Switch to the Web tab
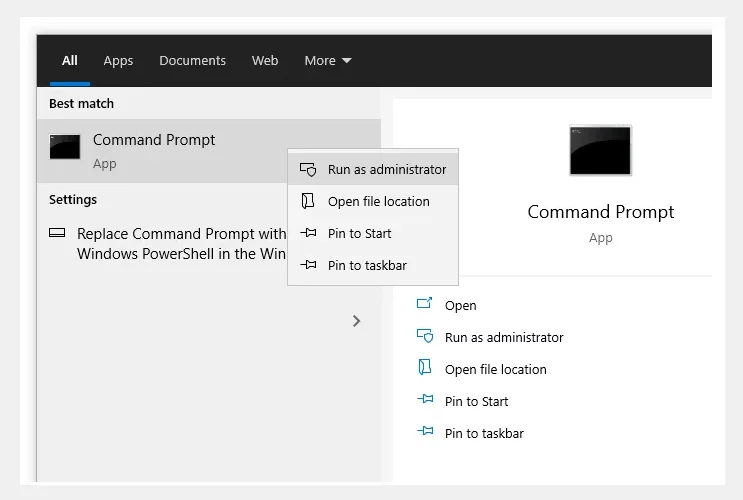The height and width of the screenshot is (500, 743). pyautogui.click(x=265, y=61)
